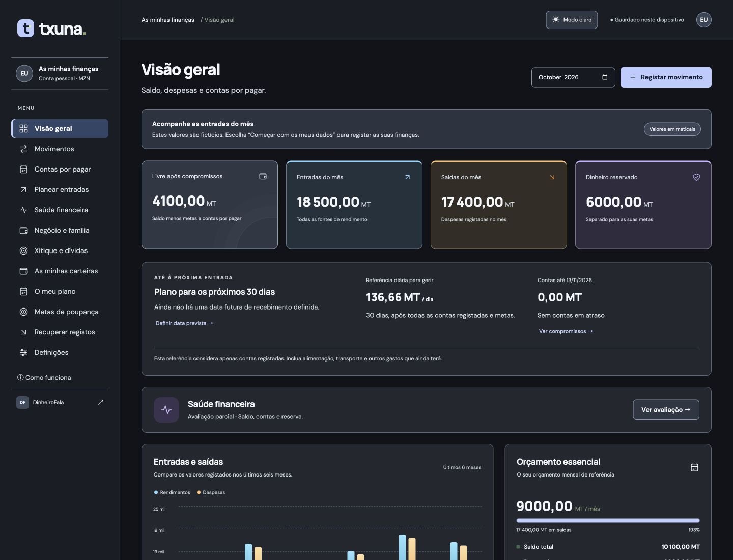This screenshot has width=733, height=560.
Task: Click the Recuperar registos arrow icon
Action: tap(23, 332)
